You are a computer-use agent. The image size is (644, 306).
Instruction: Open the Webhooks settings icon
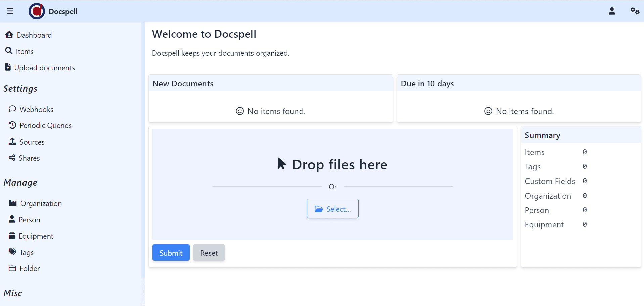(12, 109)
